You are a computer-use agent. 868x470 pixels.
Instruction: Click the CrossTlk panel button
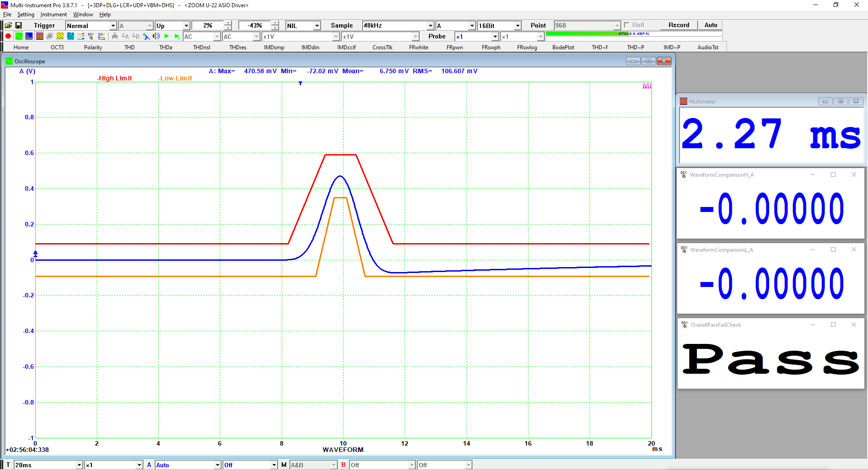coord(382,47)
